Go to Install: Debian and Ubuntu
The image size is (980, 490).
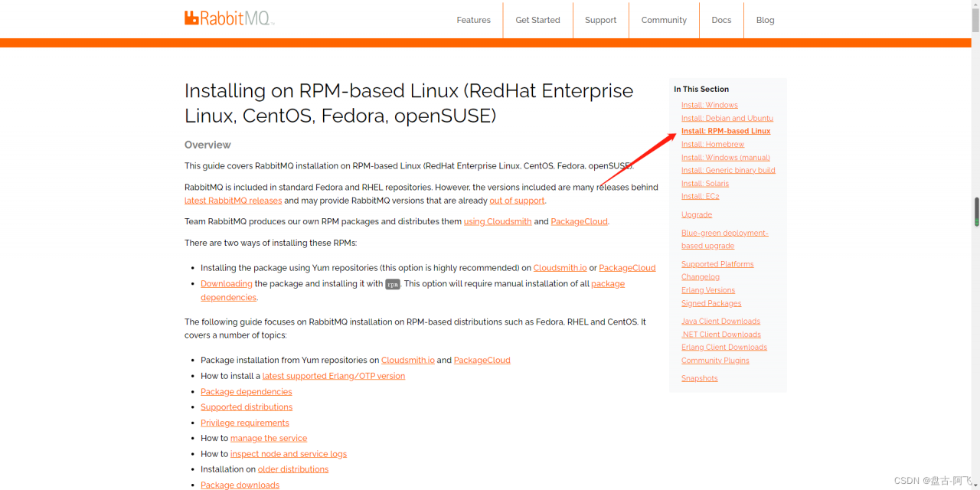point(727,118)
